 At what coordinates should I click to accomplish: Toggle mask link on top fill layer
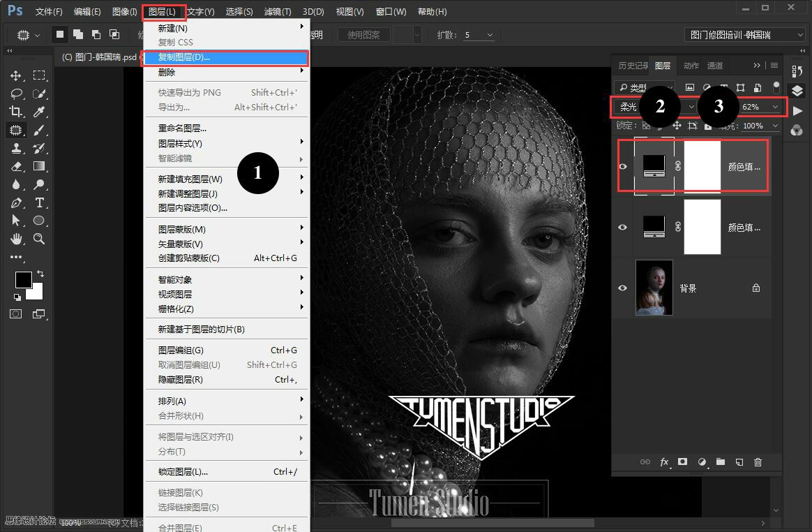[x=678, y=166]
